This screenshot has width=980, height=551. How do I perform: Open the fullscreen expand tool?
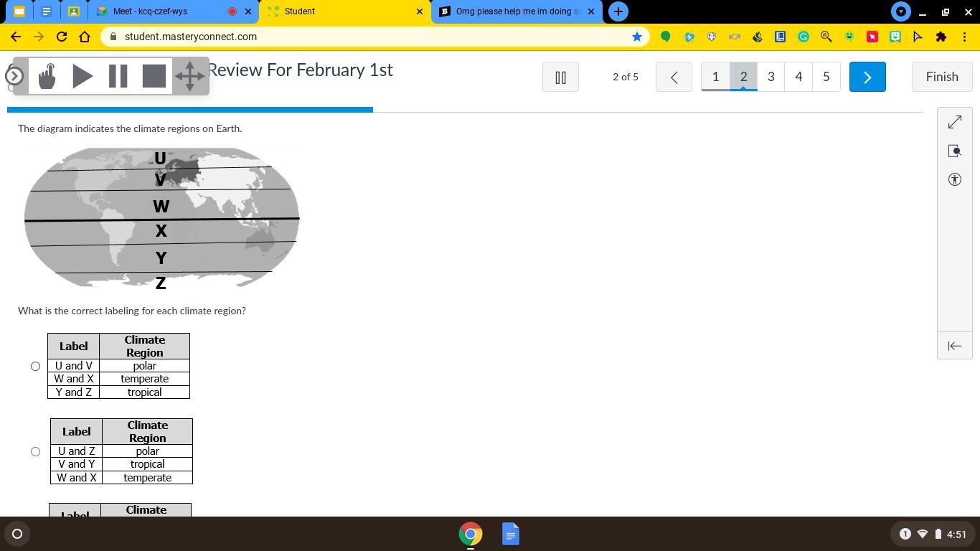coord(954,123)
